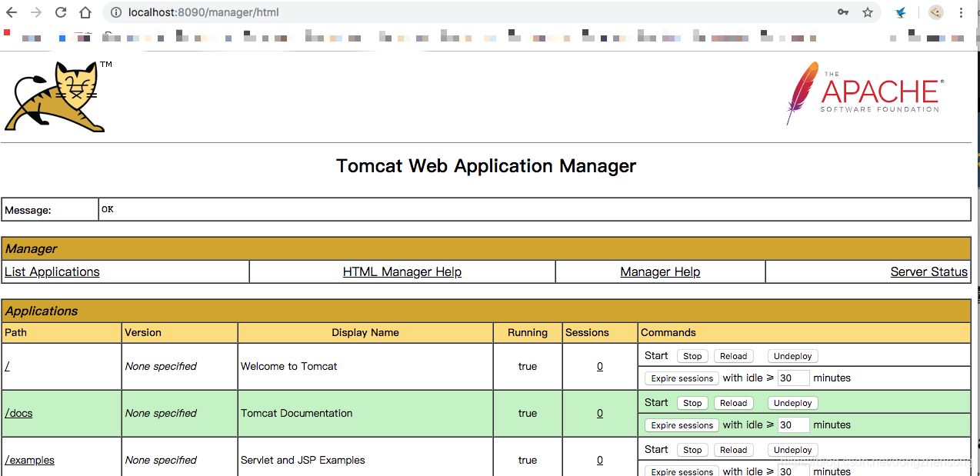Open the Chrome three-dot menu
Screen dimensions: 980x476
(x=962, y=12)
